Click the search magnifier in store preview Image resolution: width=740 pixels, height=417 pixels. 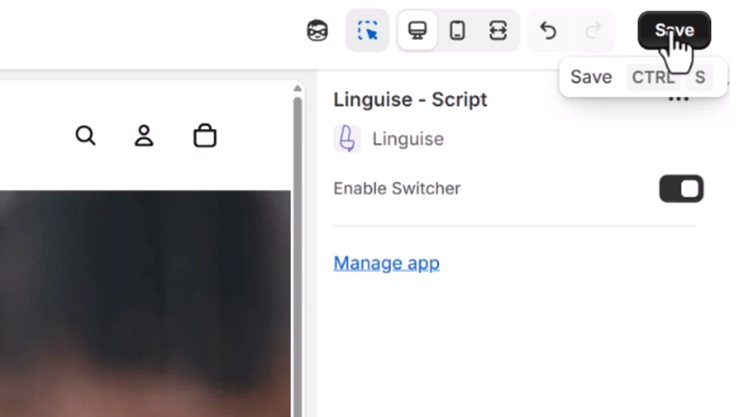[x=86, y=135]
